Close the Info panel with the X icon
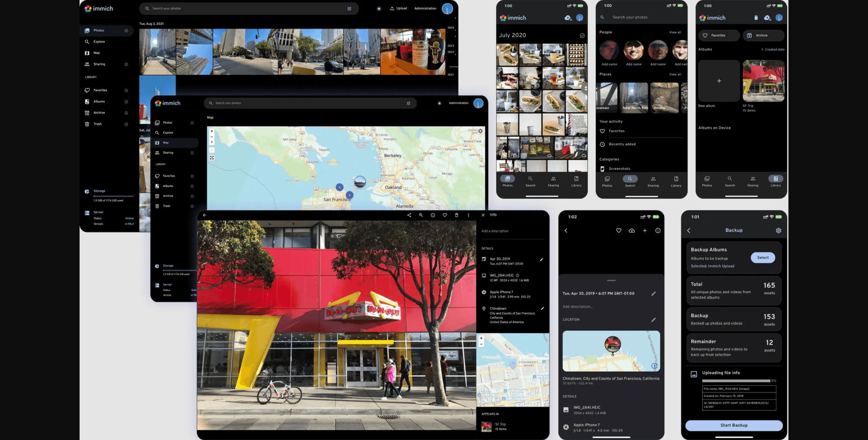The height and width of the screenshot is (440, 868). (x=483, y=215)
